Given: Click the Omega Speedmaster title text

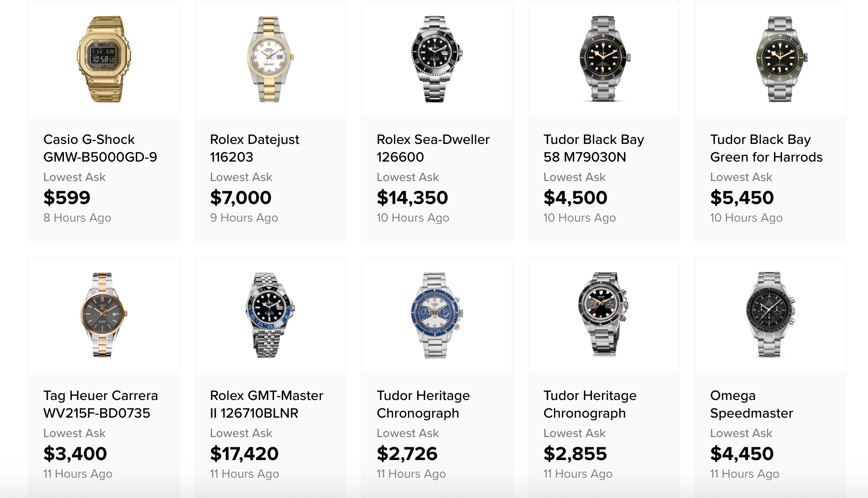Looking at the screenshot, I should point(752,404).
